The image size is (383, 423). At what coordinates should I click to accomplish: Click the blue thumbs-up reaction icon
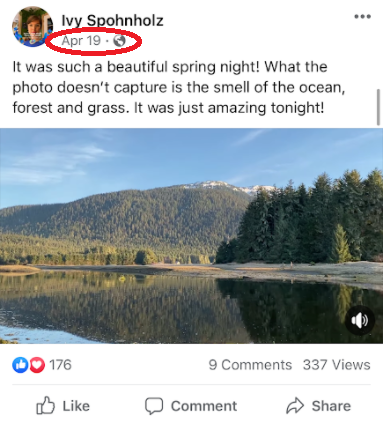point(20,365)
